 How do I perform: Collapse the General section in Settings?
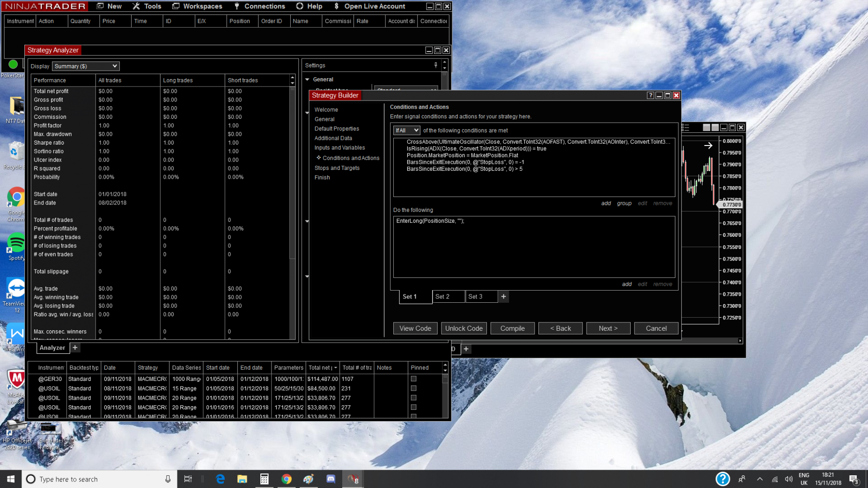tap(308, 80)
